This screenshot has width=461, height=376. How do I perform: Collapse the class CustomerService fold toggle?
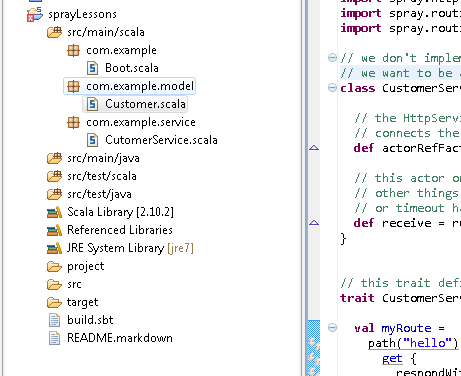click(x=332, y=88)
